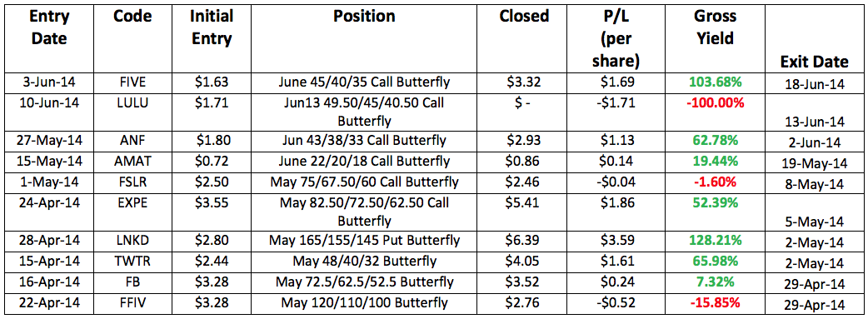Click the -15.85% gross yield cell
The height and width of the screenshot is (319, 868).
point(714,303)
